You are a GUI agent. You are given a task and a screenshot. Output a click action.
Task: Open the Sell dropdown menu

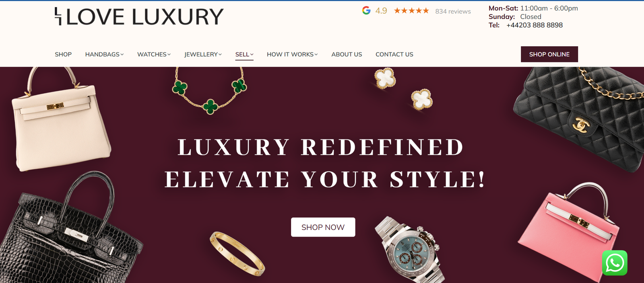pyautogui.click(x=244, y=54)
